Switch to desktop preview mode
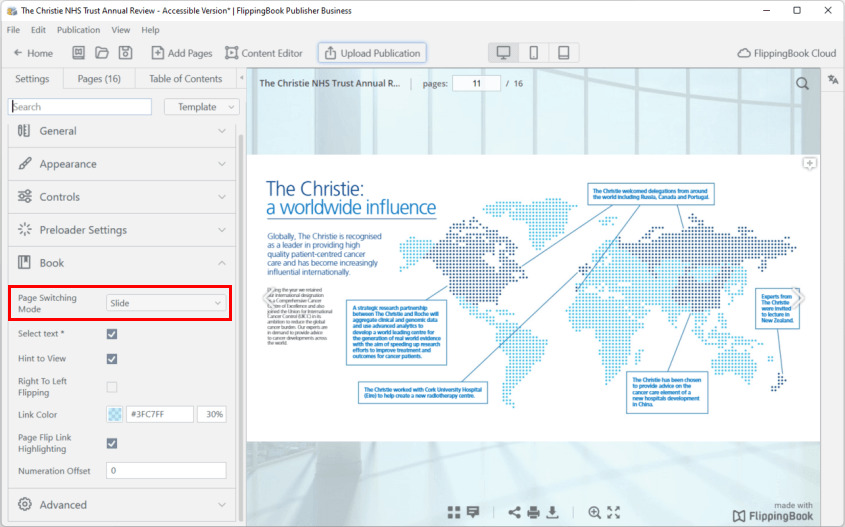 click(x=503, y=53)
